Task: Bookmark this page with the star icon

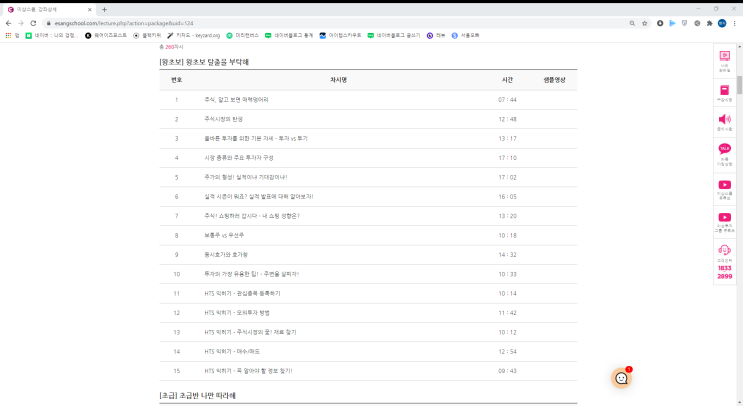Action: pos(644,23)
